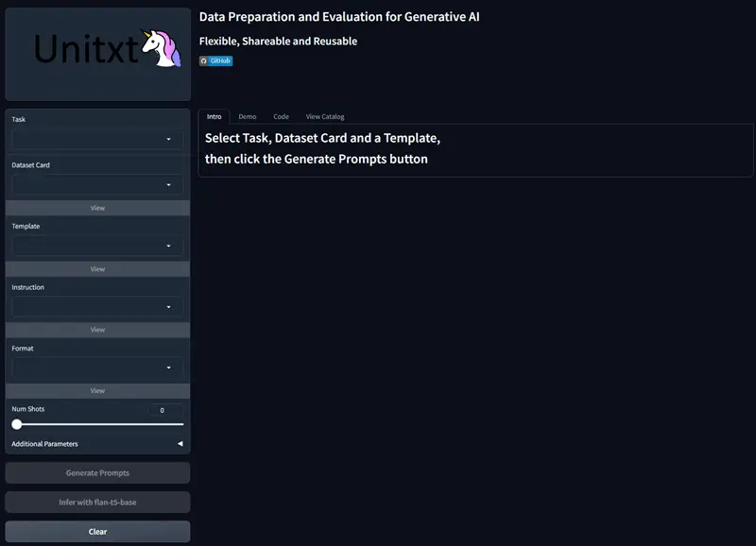Open the Task dropdown
The image size is (756, 546).
pyautogui.click(x=97, y=139)
